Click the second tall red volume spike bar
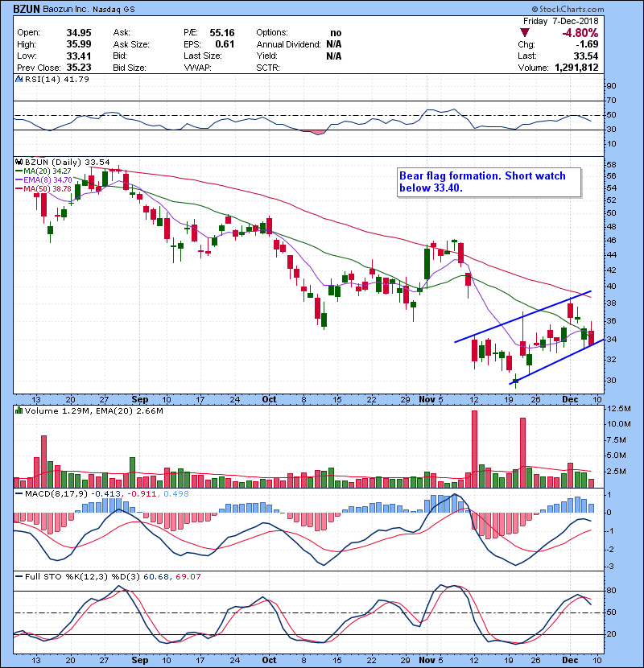This screenshot has width=644, height=668. click(522, 453)
